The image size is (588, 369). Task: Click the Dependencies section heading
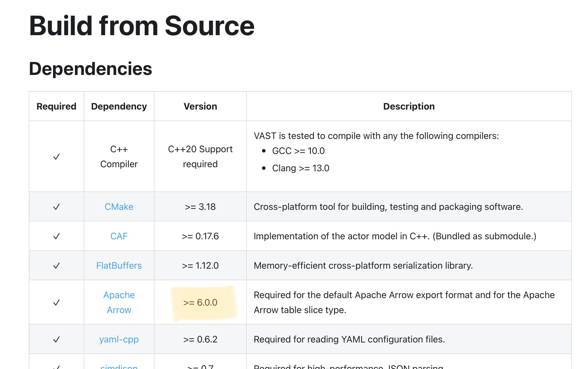[91, 69]
